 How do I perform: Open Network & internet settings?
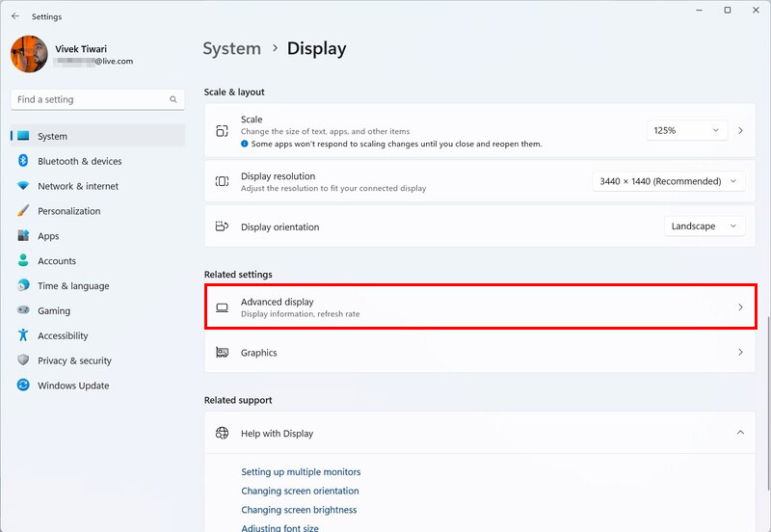coord(98,186)
